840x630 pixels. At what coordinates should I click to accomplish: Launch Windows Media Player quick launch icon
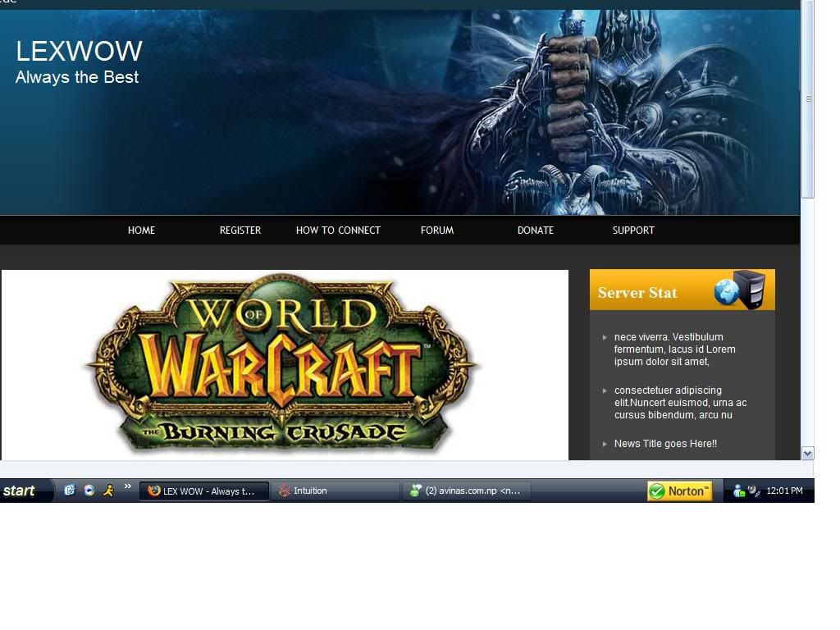click(x=89, y=491)
